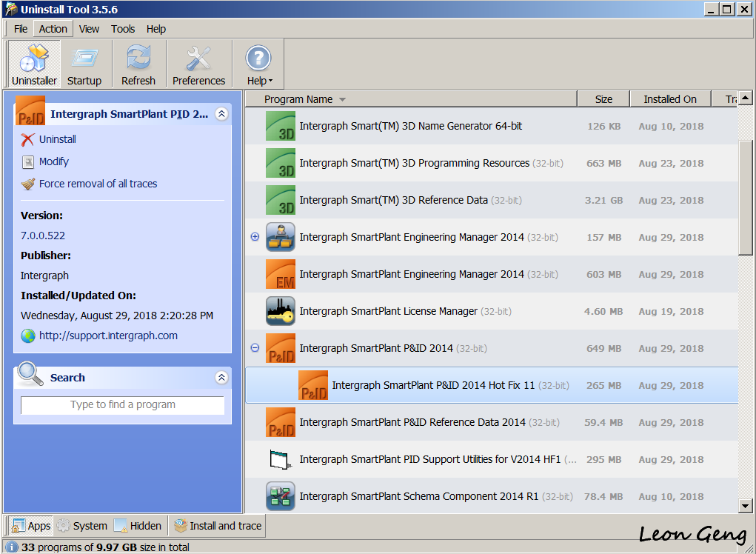Screen dimensions: 756x554
Task: Open the Help toolbar dropdown
Action: point(259,64)
